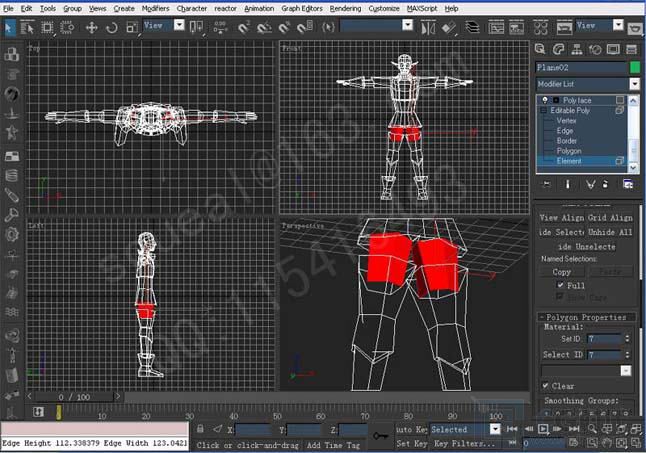Toggle the key mode button left of timeline

click(38, 412)
